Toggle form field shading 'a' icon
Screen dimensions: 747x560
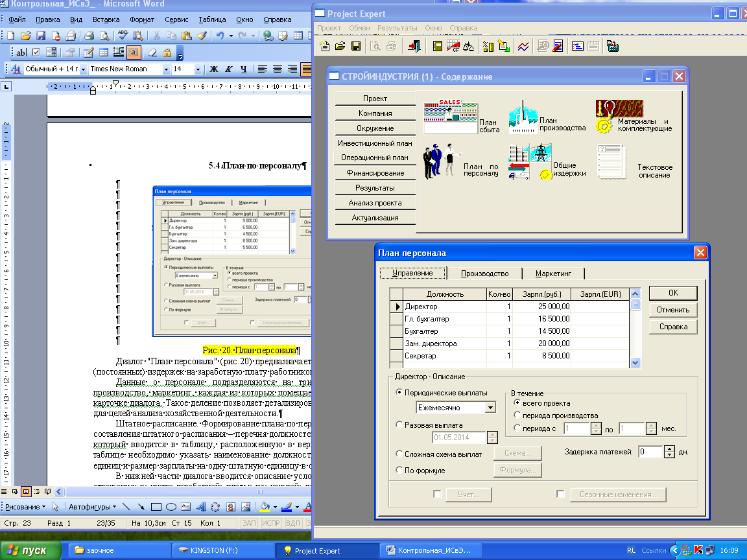click(134, 52)
